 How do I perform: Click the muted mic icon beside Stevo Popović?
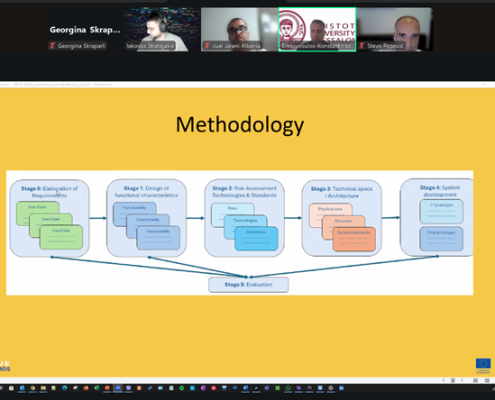point(361,46)
